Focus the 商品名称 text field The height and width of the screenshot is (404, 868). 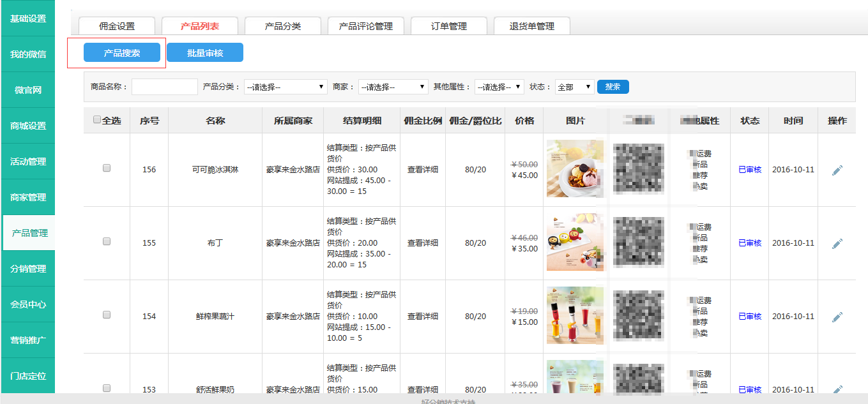click(165, 87)
